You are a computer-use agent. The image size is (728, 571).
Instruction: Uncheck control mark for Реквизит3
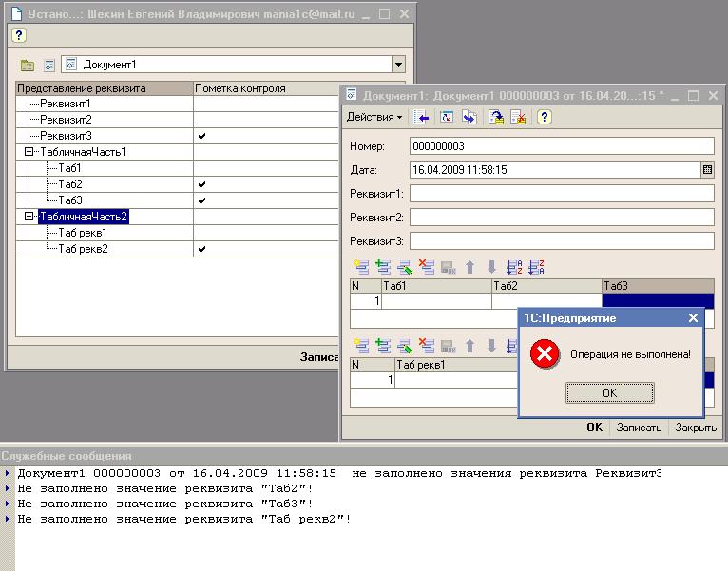(201, 136)
